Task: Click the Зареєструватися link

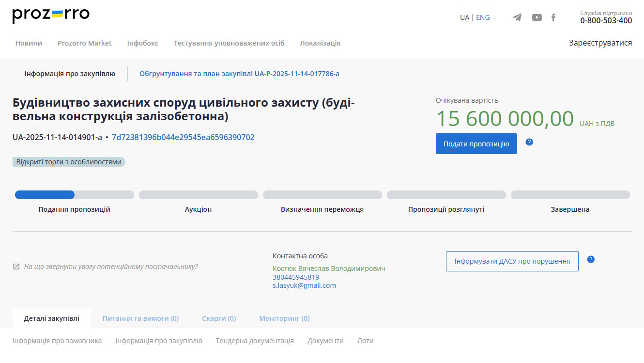Action: (600, 43)
